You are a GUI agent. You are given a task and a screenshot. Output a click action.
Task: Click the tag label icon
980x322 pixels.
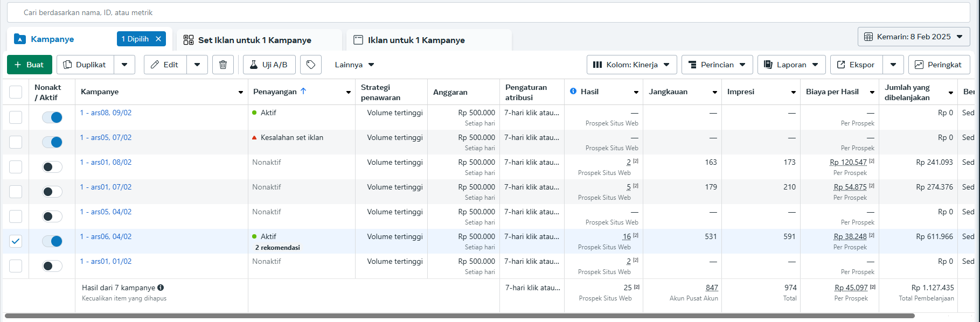point(311,65)
